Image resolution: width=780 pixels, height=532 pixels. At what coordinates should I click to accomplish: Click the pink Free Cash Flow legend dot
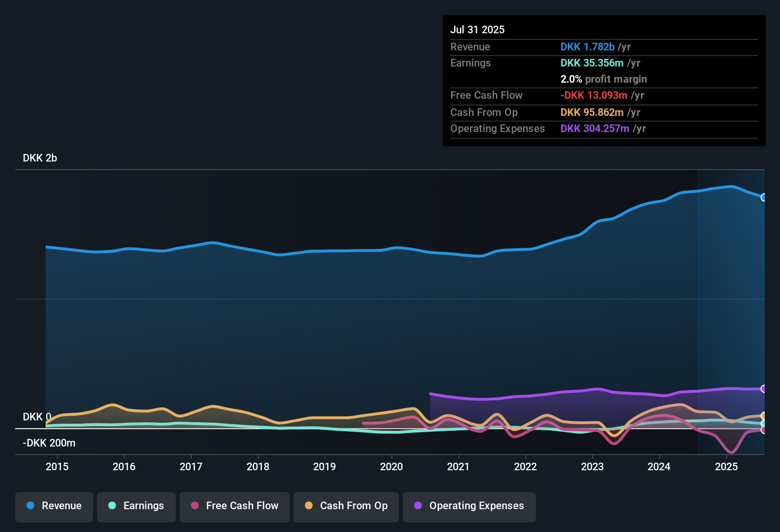click(194, 506)
